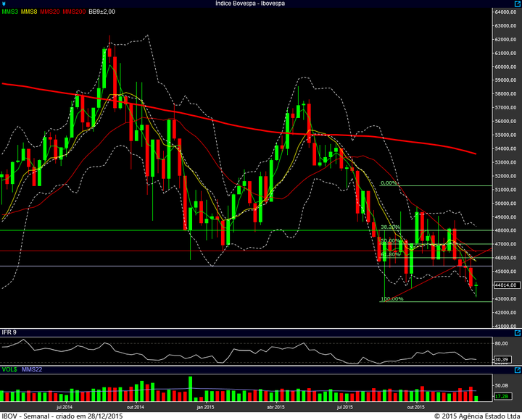Viewport: 522px width, 420px height.
Task: Click the 38,20% Fibonacci level label
Action: pos(390,227)
